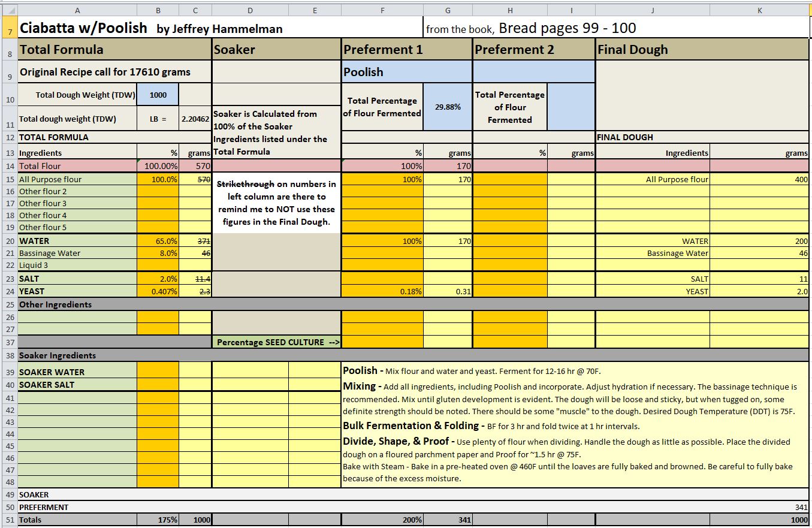The height and width of the screenshot is (528, 812).
Task: Select the row 37 header
Action: pyautogui.click(x=9, y=342)
